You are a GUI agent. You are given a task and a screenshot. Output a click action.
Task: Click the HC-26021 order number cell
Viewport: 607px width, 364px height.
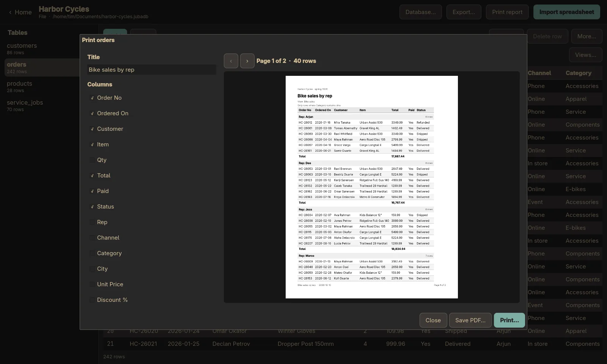(x=143, y=344)
